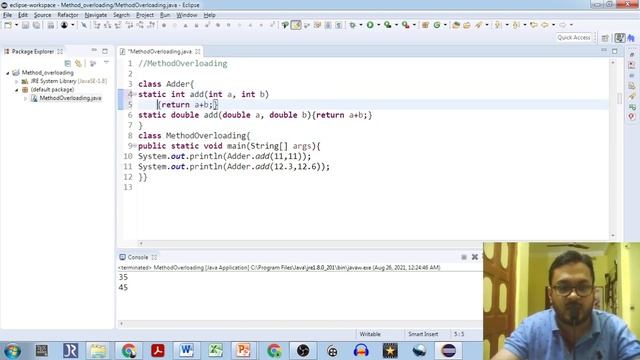The width and height of the screenshot is (640, 360).
Task: Click the editor vertical scrollbar
Action: tap(613, 149)
